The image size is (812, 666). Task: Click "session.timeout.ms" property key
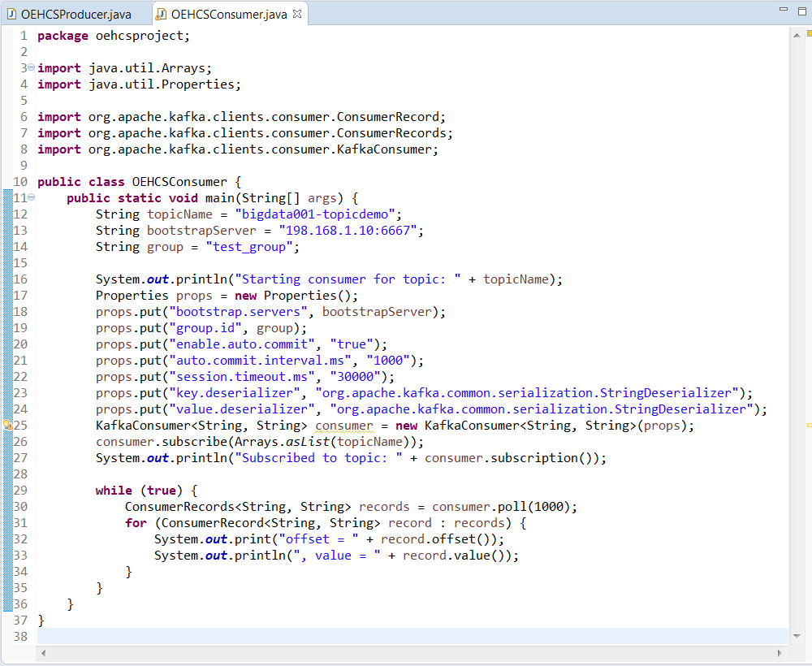(242, 377)
